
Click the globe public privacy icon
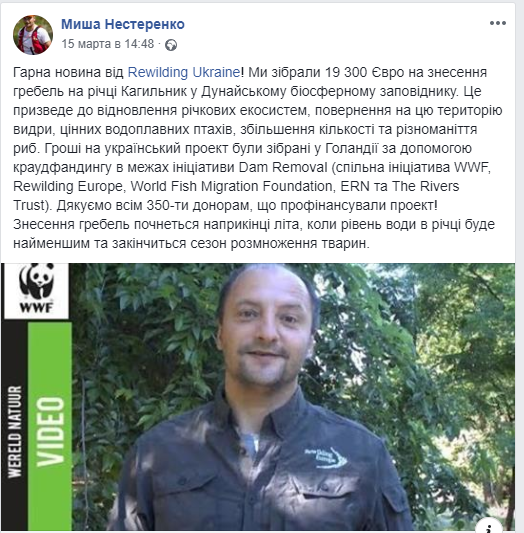[171, 45]
